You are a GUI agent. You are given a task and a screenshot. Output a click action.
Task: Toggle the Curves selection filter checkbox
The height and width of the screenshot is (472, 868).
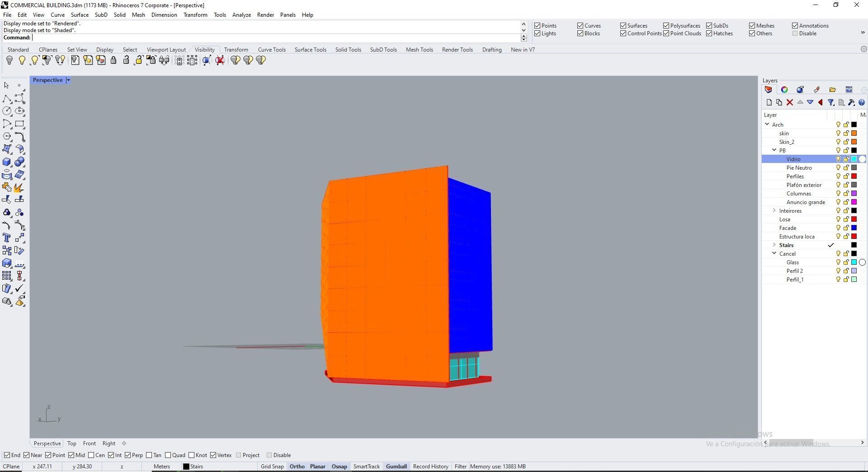pyautogui.click(x=580, y=26)
